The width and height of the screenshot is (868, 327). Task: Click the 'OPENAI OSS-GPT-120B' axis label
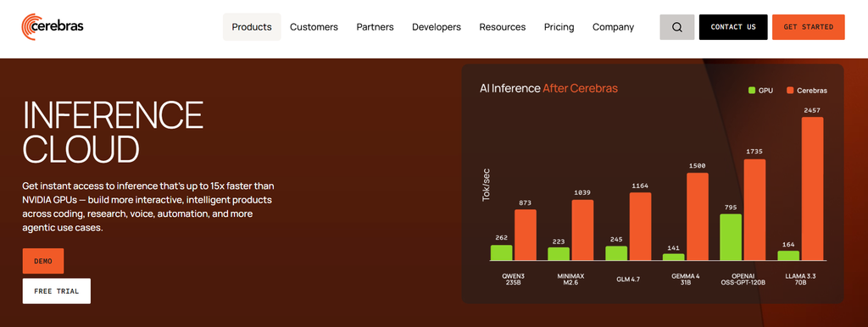[x=743, y=279]
